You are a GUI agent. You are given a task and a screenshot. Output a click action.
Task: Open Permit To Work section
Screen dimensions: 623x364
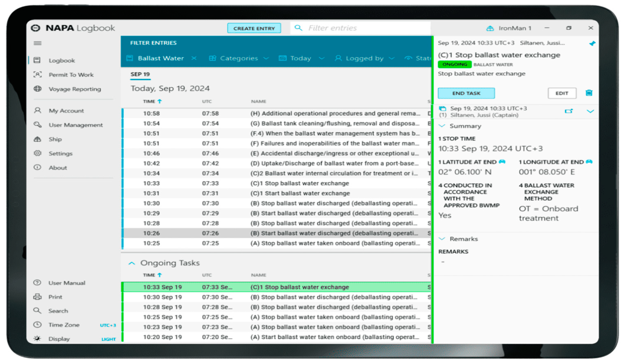(x=71, y=75)
